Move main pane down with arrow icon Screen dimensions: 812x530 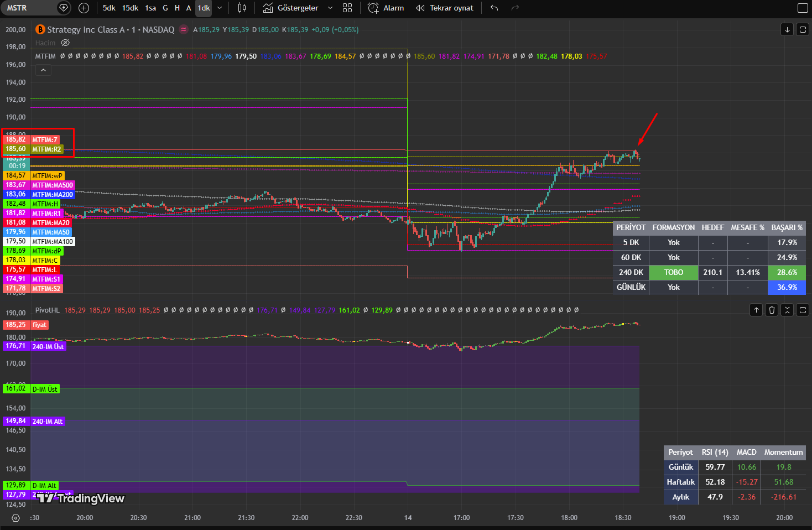pyautogui.click(x=787, y=29)
